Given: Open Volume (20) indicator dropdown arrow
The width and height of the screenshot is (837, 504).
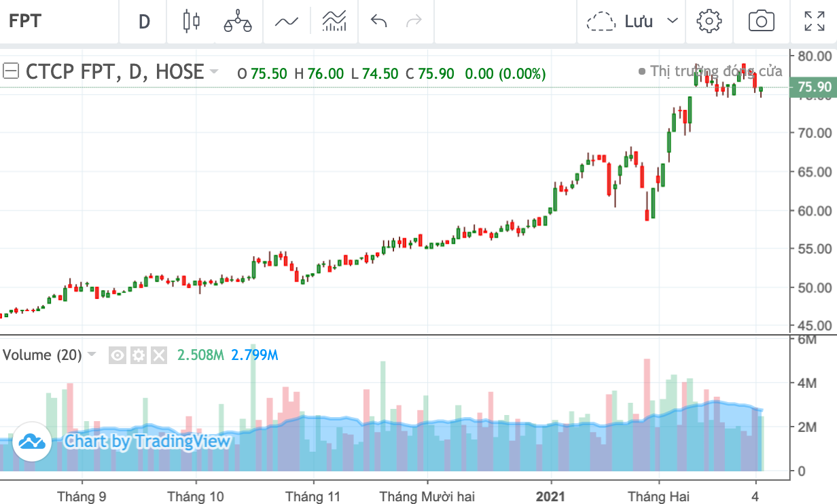Looking at the screenshot, I should pyautogui.click(x=92, y=355).
